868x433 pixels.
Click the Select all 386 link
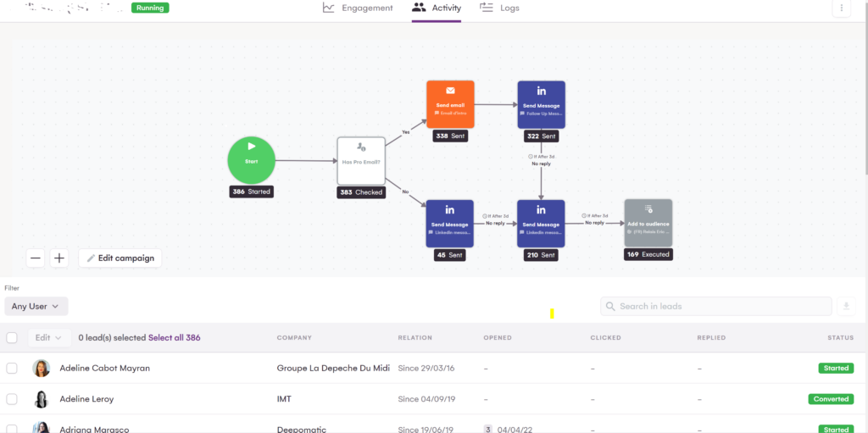tap(174, 337)
